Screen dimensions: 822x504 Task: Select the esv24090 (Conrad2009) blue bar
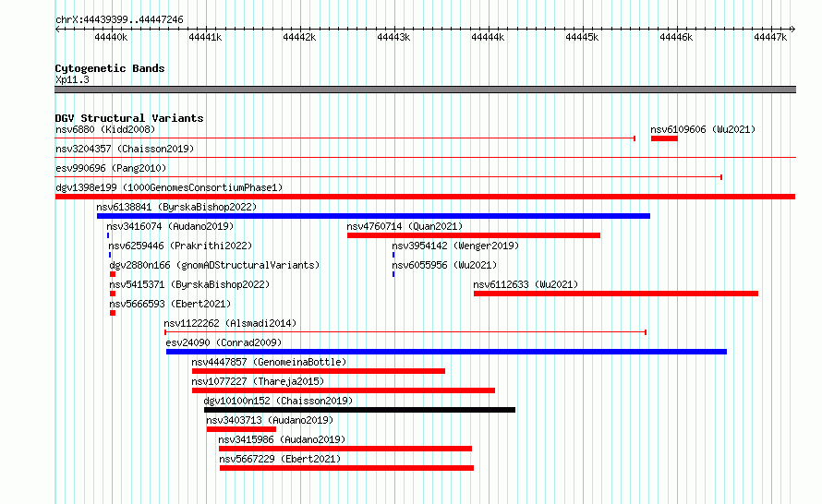(447, 352)
